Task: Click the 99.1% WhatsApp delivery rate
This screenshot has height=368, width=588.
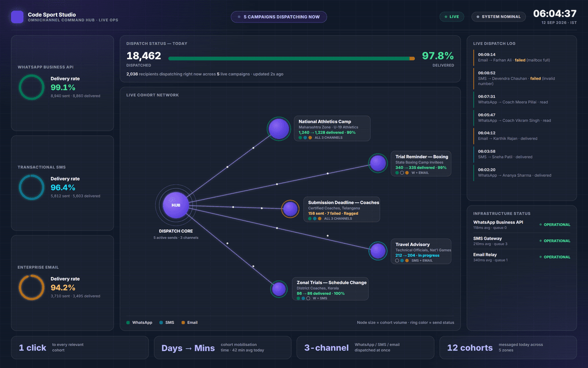Action: (x=63, y=87)
